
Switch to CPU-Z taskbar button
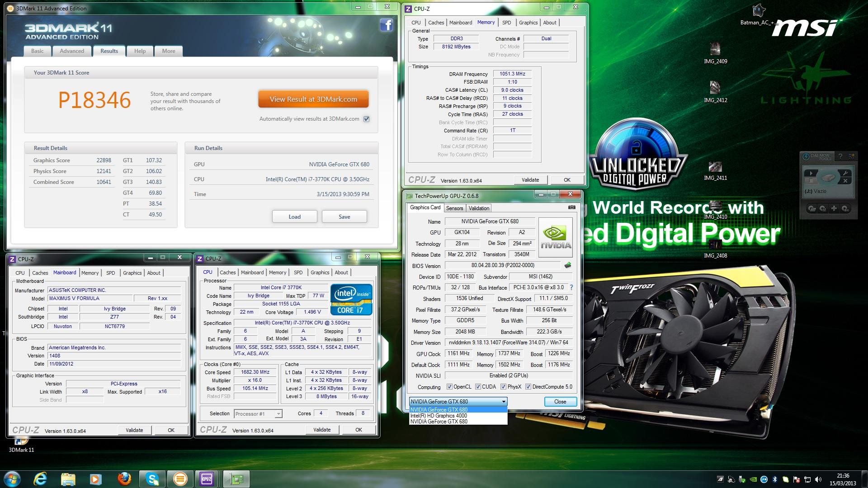coord(207,479)
